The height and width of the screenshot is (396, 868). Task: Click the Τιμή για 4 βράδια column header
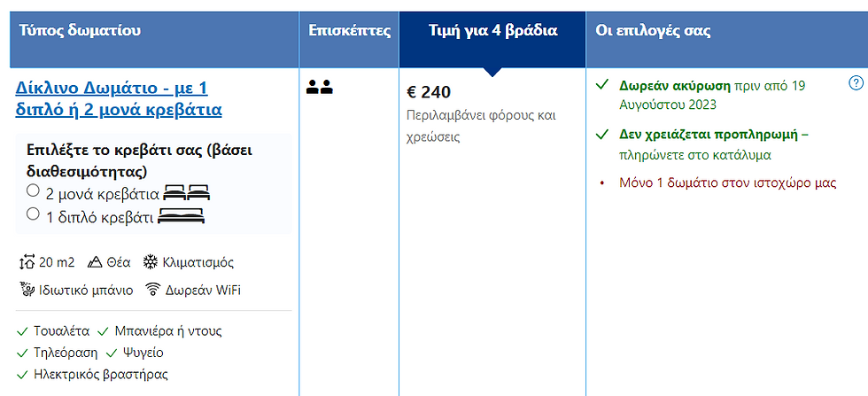coord(492,31)
